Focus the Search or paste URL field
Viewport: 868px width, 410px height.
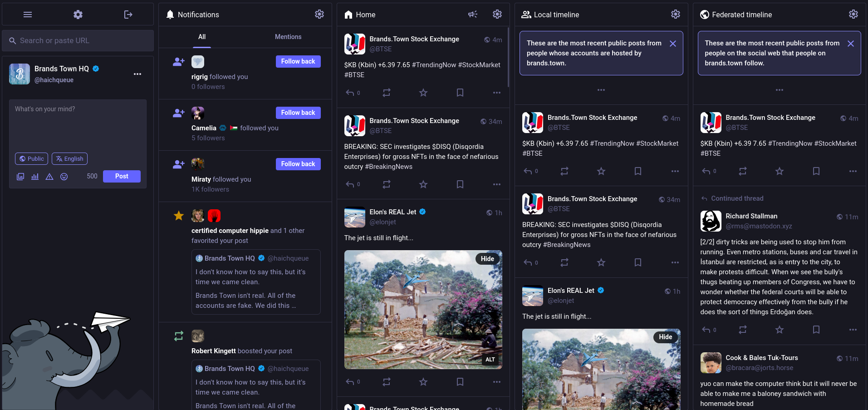(x=78, y=41)
